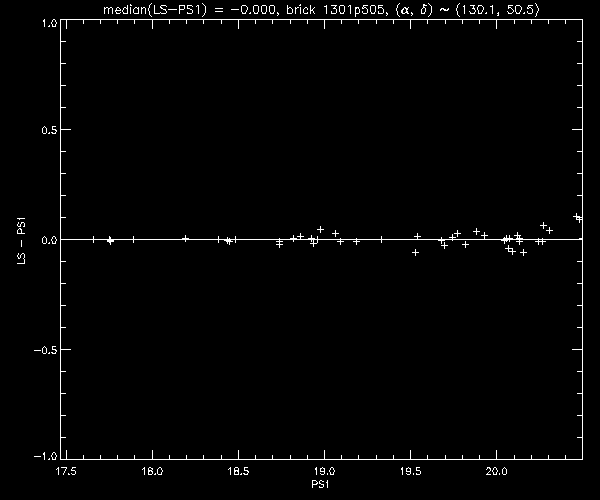Image resolution: width=600 pixels, height=500 pixels.
Task: Click x-axis tick label 20.0
Action: point(496,471)
